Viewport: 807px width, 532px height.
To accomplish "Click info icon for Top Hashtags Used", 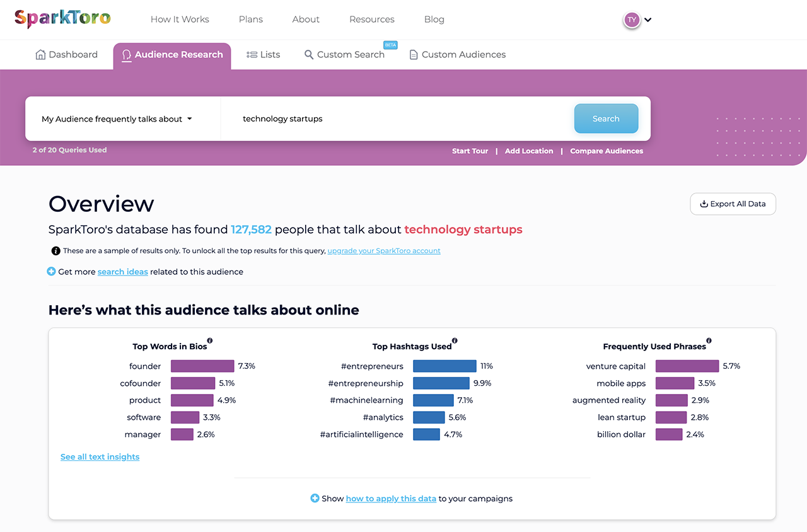I will pos(455,340).
